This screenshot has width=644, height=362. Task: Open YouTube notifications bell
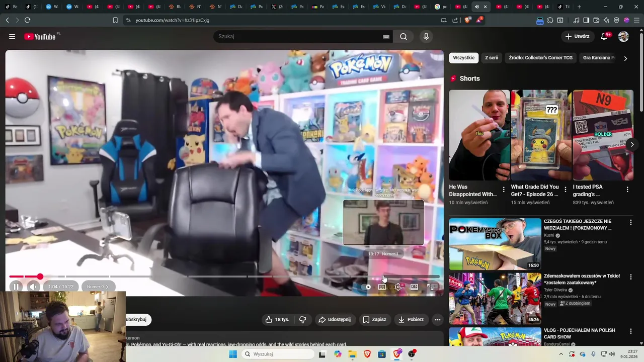(x=604, y=36)
